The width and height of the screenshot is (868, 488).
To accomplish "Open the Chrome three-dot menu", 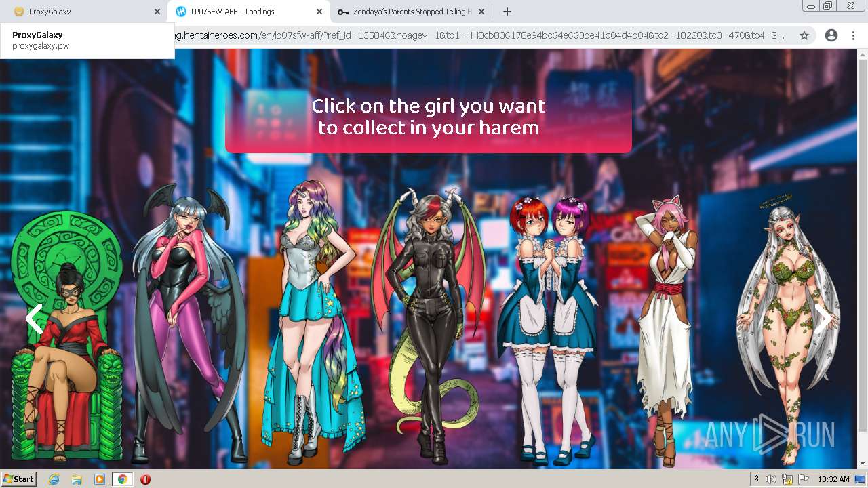I will coord(853,35).
